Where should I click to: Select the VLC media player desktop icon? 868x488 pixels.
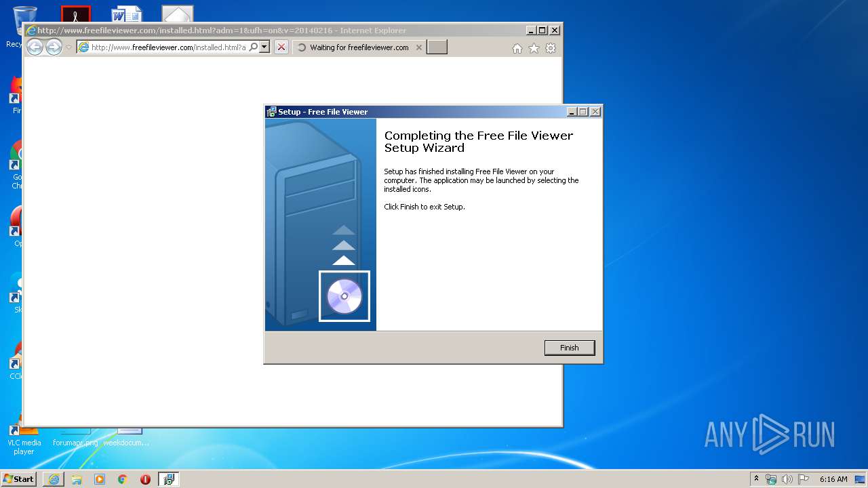tap(24, 441)
